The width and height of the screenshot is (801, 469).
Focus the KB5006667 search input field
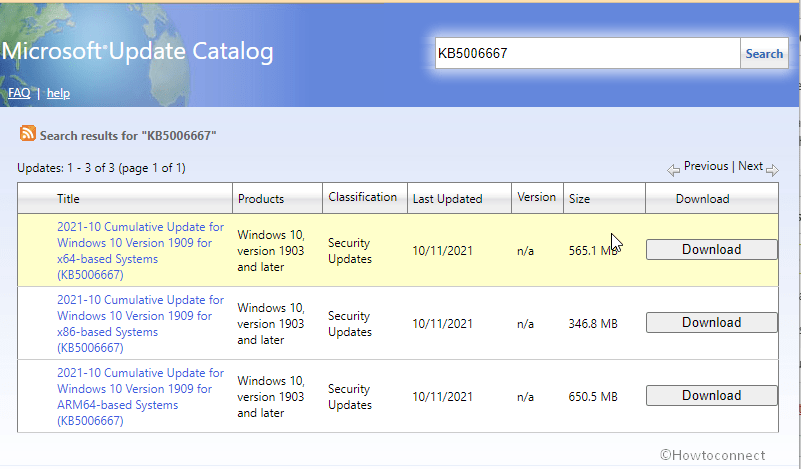coord(587,53)
